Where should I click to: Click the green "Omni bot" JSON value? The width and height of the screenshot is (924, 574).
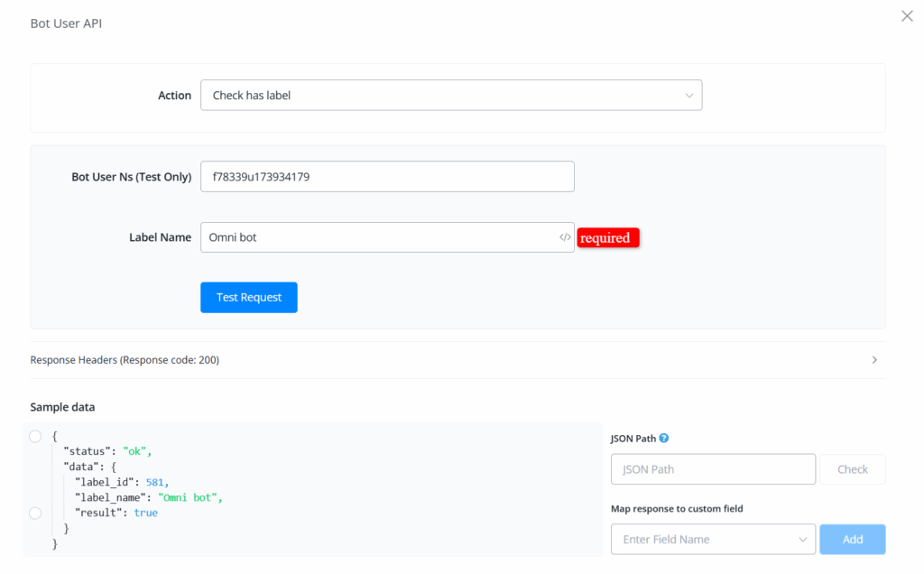coord(189,497)
